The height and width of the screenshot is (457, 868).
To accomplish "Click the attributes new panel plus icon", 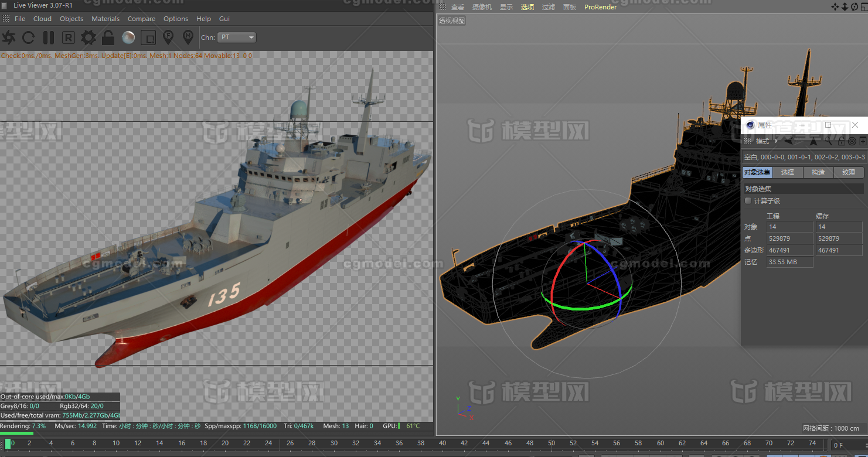I will point(863,141).
